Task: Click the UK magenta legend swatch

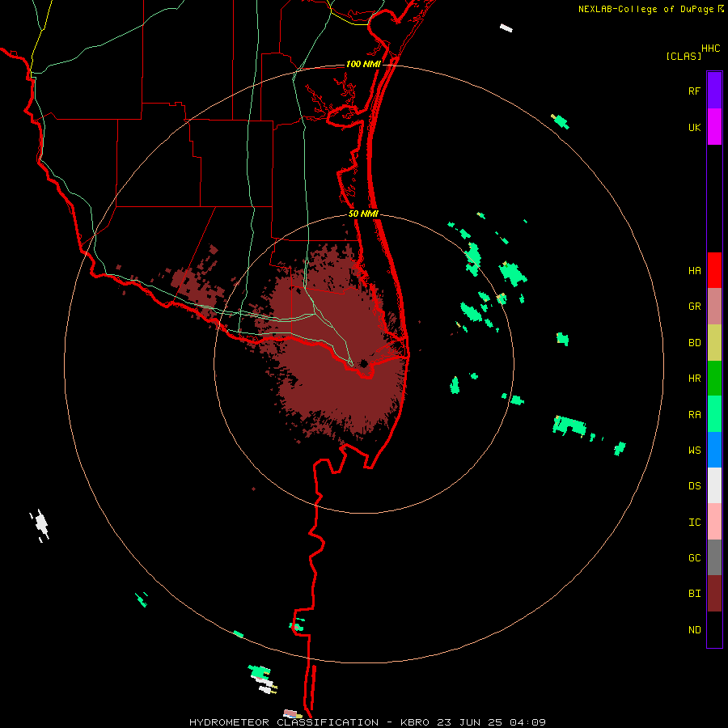Action: pyautogui.click(x=714, y=127)
